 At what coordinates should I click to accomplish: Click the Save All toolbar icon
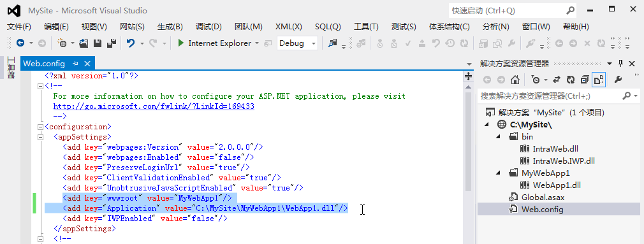112,43
